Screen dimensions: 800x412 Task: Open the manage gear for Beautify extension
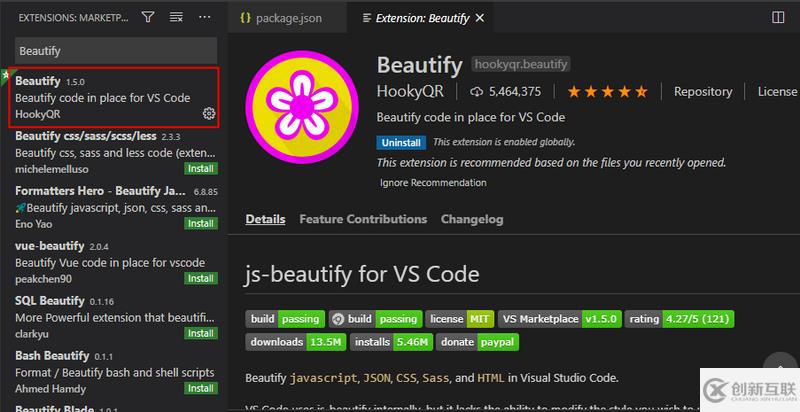[x=209, y=113]
